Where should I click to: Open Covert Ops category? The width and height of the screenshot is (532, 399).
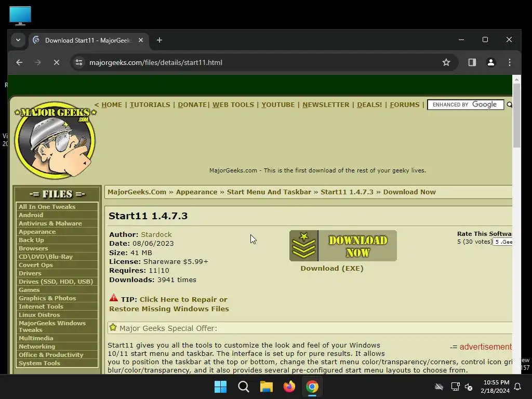(x=36, y=265)
